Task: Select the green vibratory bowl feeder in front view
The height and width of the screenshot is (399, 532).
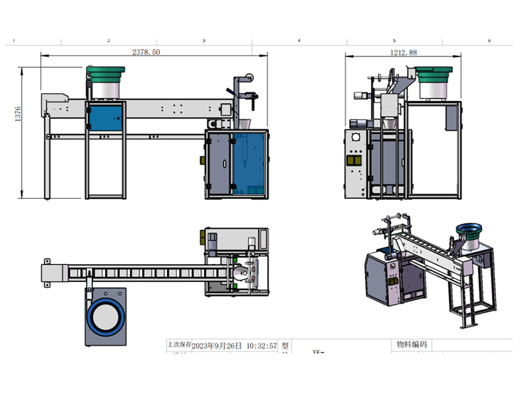Action: pos(106,74)
